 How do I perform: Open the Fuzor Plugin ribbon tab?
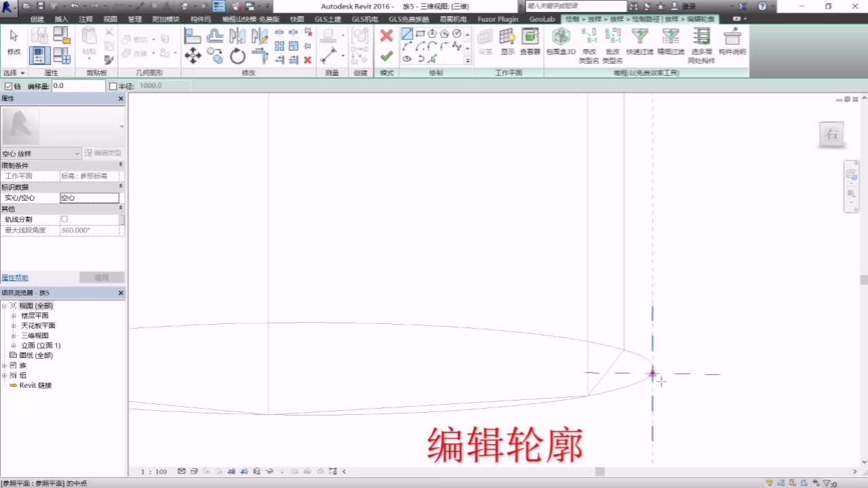[498, 19]
